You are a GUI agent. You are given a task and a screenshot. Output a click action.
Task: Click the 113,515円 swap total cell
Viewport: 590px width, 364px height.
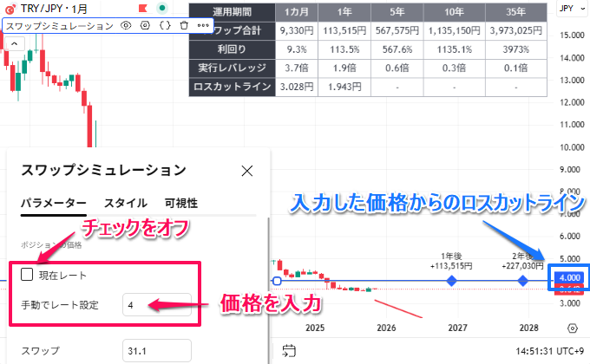point(344,30)
